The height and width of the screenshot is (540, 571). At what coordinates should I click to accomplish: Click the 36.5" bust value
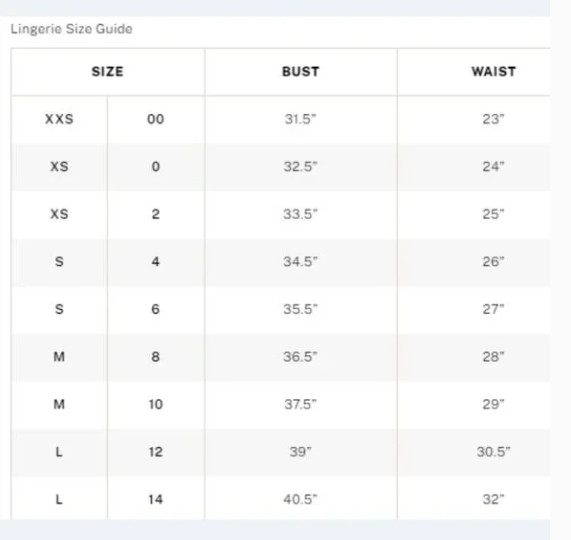[x=300, y=356]
